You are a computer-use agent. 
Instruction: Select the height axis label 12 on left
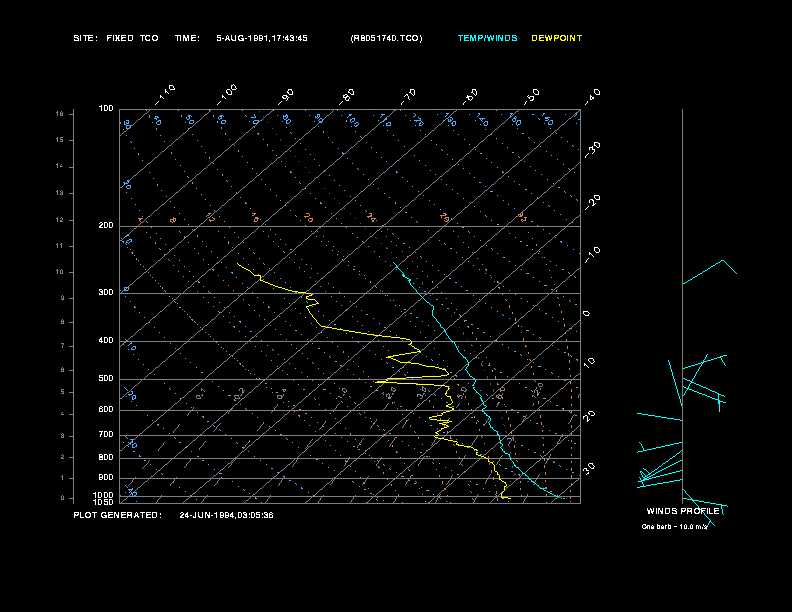click(x=60, y=220)
